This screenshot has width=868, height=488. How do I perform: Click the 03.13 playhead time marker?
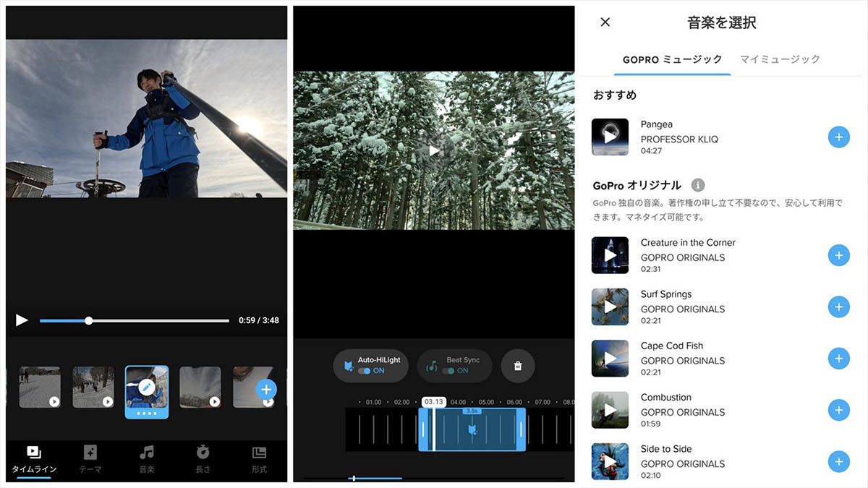point(434,402)
